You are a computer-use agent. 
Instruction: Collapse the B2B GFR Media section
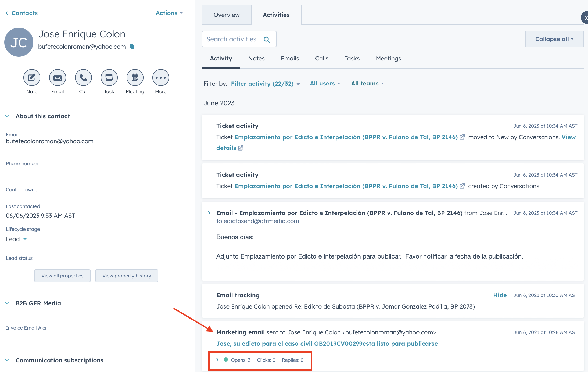[x=7, y=303]
